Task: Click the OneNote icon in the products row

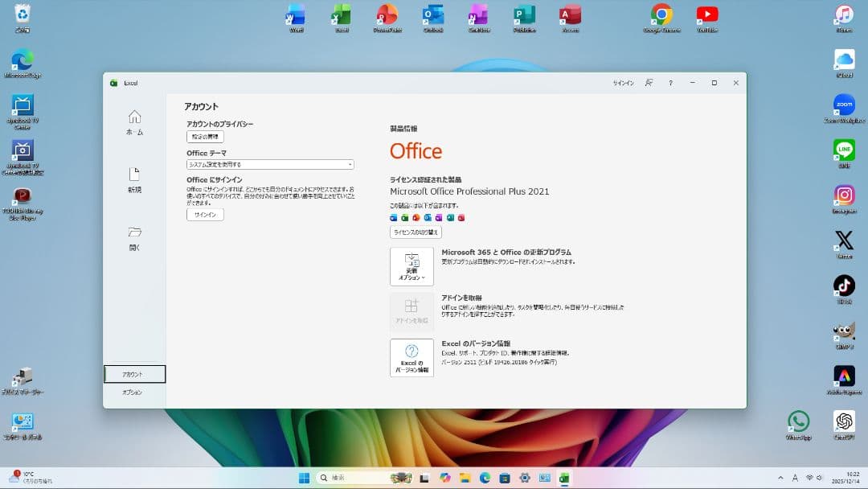Action: pos(438,217)
